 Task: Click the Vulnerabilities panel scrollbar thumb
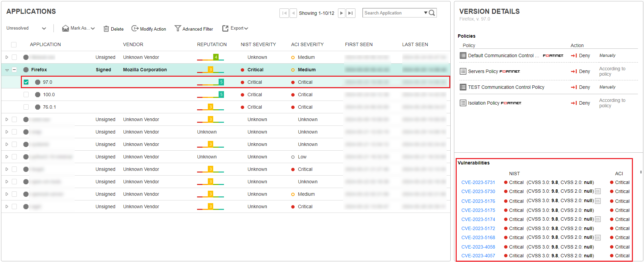point(641,172)
